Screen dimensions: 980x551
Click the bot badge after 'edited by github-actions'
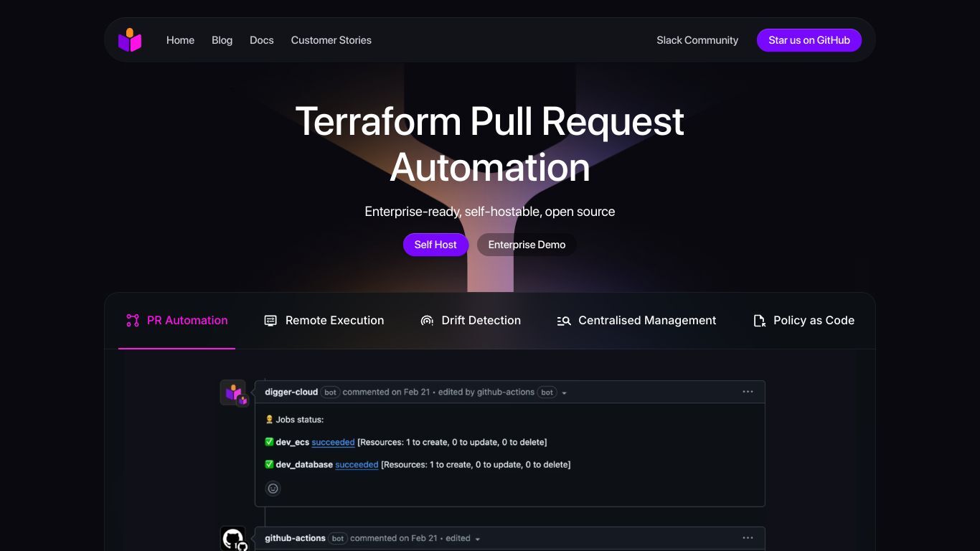pos(547,392)
